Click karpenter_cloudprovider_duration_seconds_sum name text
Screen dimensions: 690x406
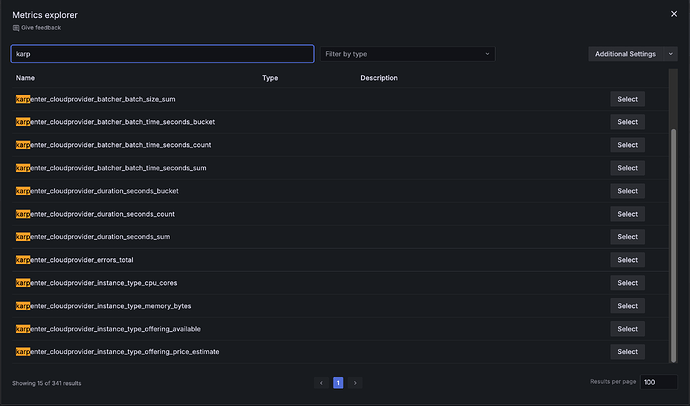click(93, 237)
